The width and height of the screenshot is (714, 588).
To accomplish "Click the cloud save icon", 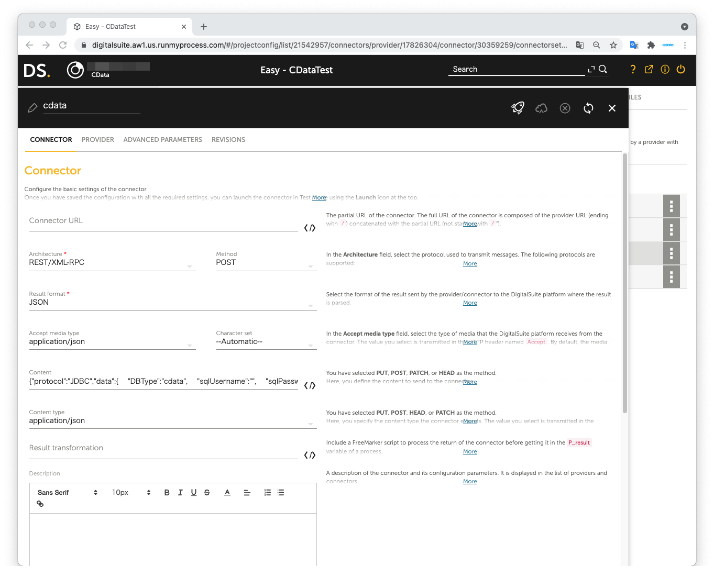I will [541, 108].
